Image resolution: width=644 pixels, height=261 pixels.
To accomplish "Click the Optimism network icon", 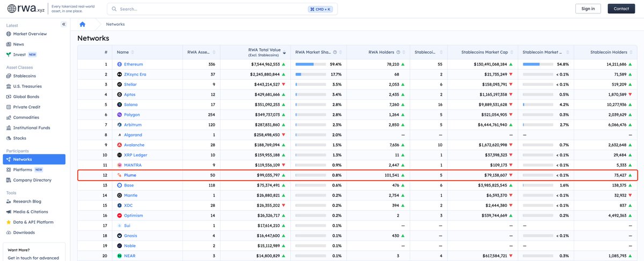I will [120, 215].
